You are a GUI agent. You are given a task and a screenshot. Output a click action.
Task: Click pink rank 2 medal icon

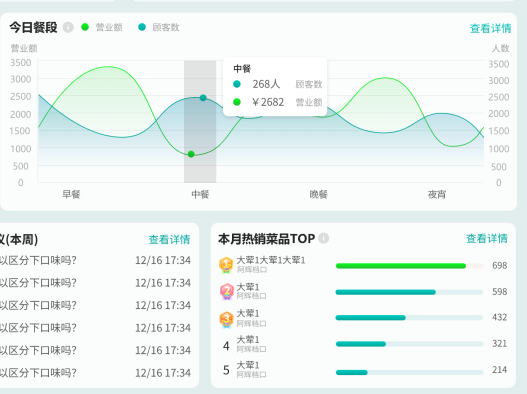tap(227, 291)
